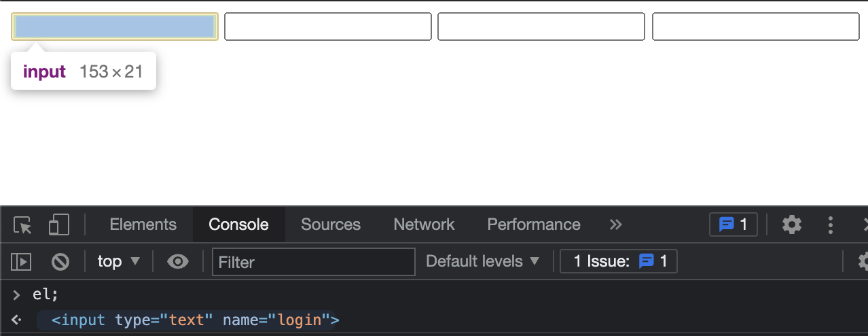Viewport: 868px width, 336px height.
Task: Select the highlighted first input field
Action: (x=115, y=27)
